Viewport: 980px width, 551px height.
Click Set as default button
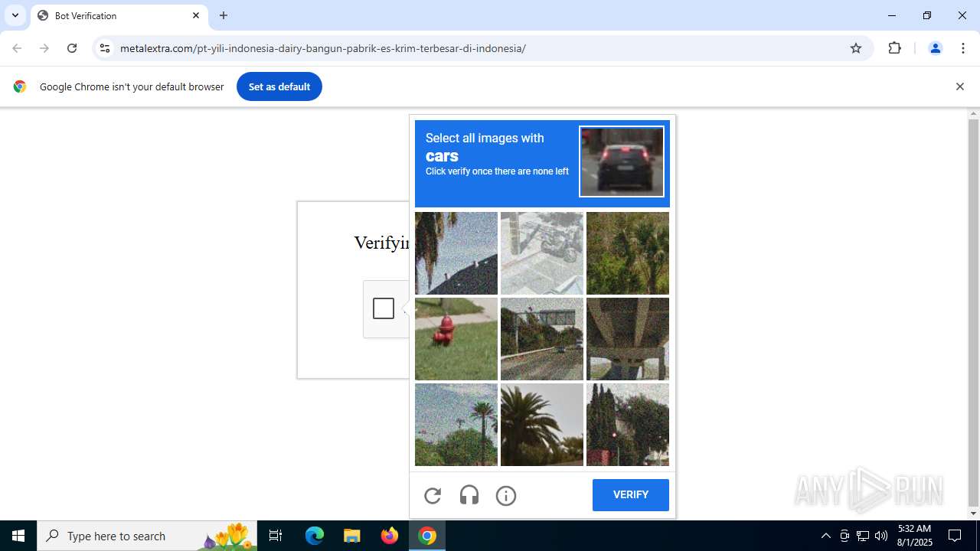[x=279, y=86]
